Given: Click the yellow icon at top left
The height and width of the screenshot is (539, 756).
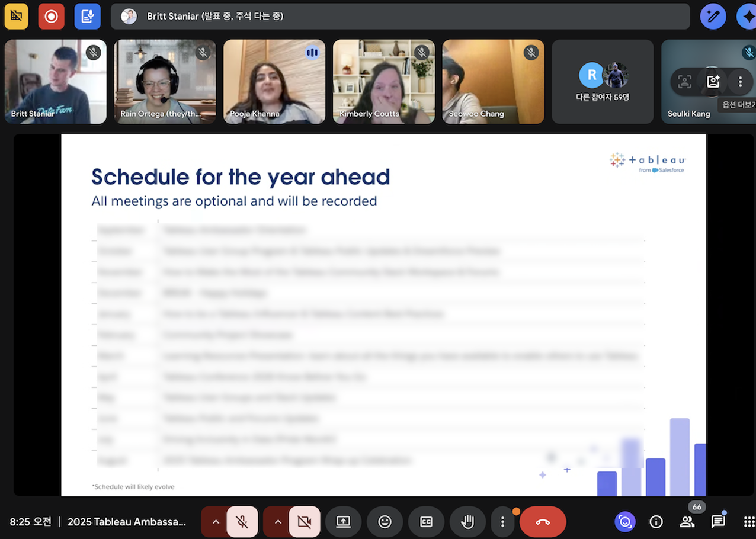Looking at the screenshot, I should pos(16,17).
